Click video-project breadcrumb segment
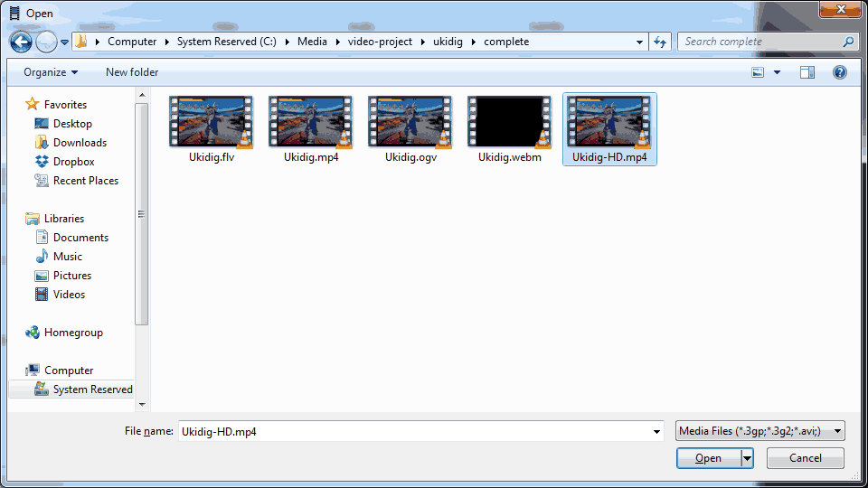The width and height of the screenshot is (868, 488). [380, 42]
